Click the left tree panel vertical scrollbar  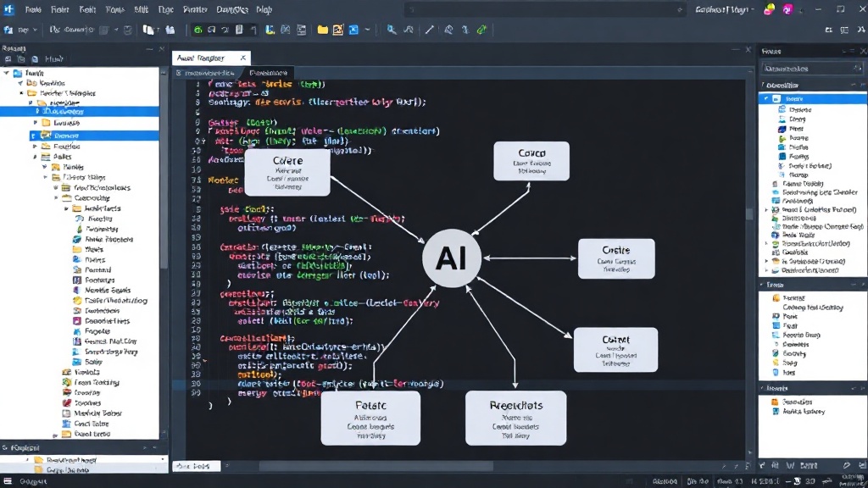164,171
